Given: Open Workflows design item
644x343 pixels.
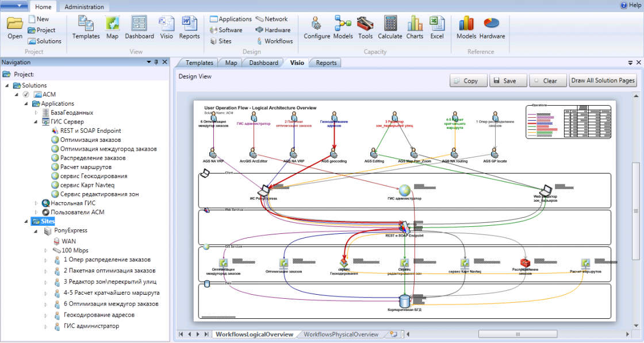Looking at the screenshot, I should (274, 41).
